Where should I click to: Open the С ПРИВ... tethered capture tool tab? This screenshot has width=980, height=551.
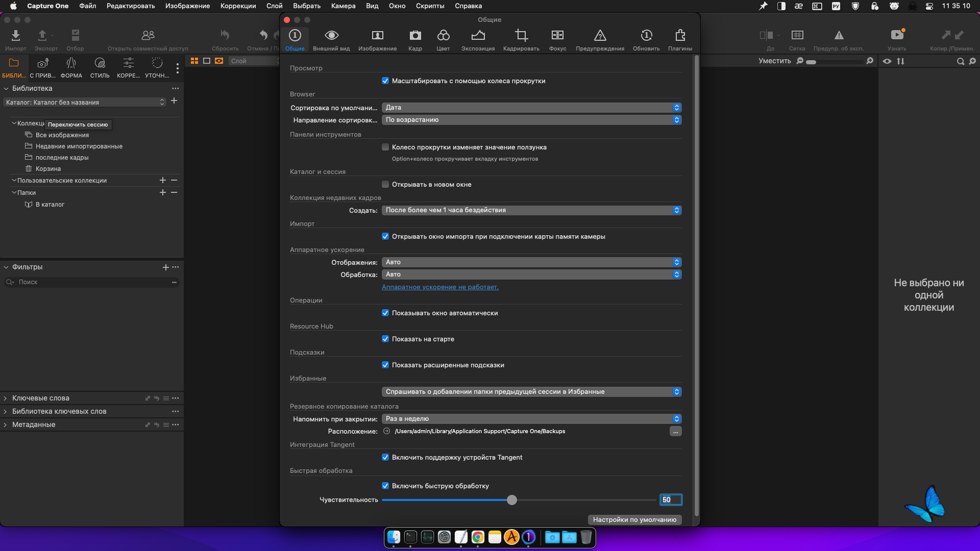click(x=43, y=68)
